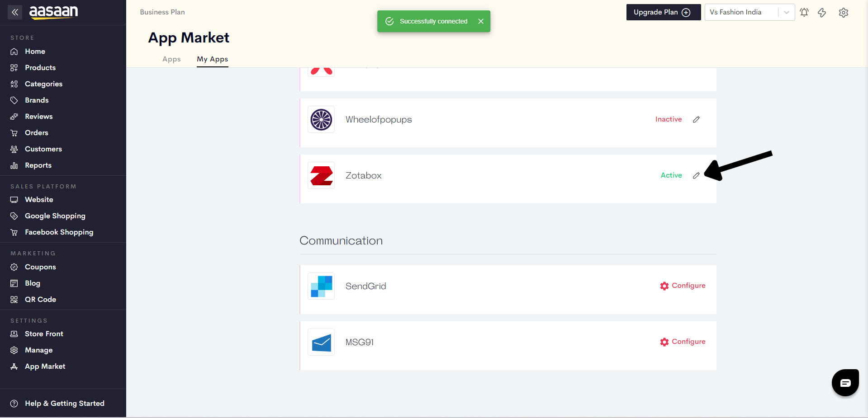
Task: Open the Vs Fashion India store dropdown
Action: 749,12
